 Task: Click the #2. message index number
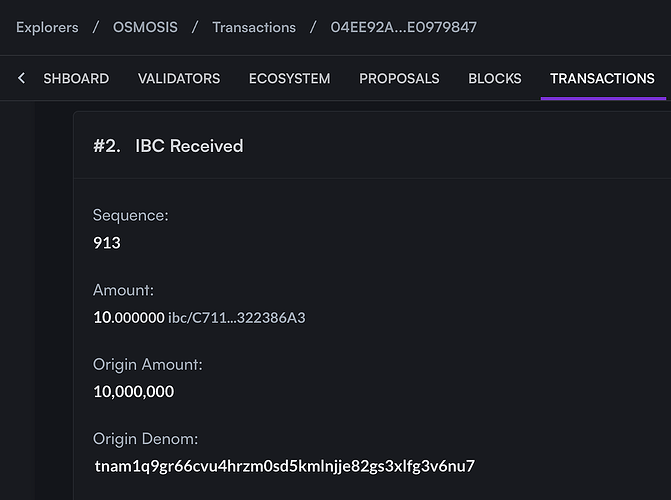(x=107, y=146)
